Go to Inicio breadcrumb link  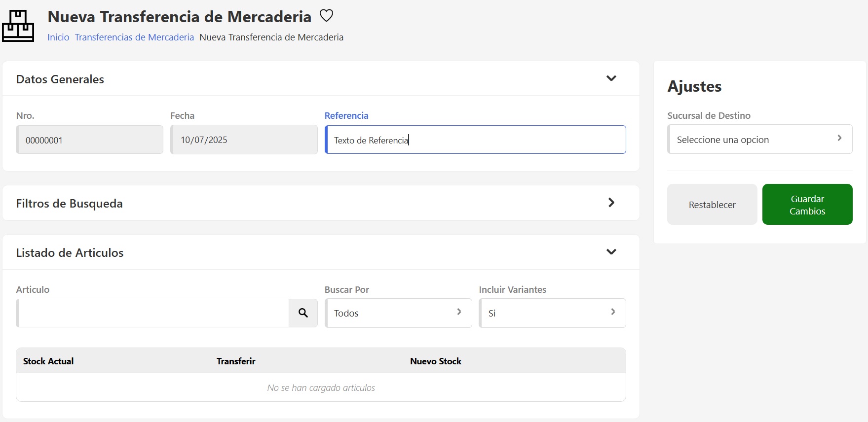click(58, 37)
